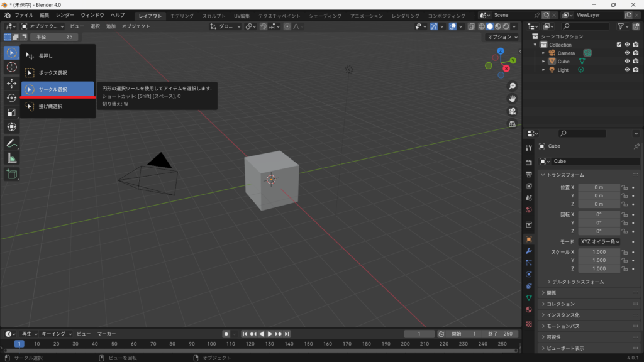
Task: Switch to Modeling workspace tab
Action: click(182, 16)
